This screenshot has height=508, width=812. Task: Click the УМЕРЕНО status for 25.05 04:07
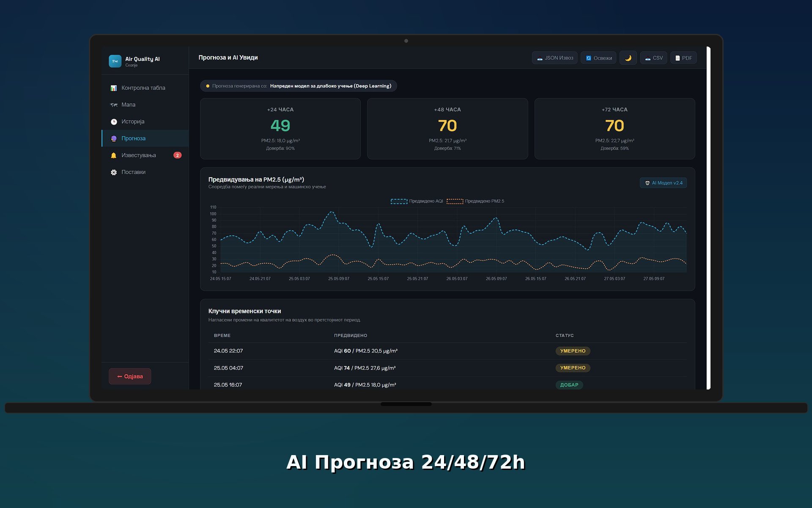(573, 368)
